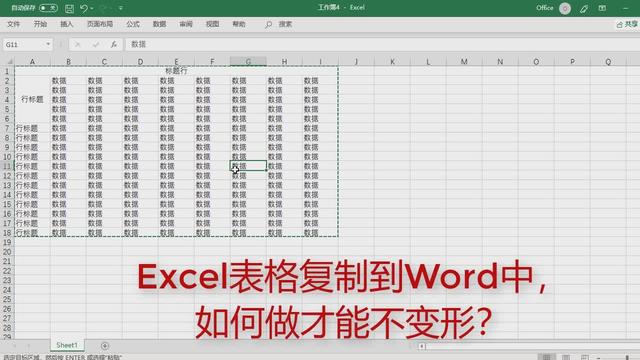This screenshot has width=640, height=360.
Task: Click empty cell K5
Action: click(392, 109)
